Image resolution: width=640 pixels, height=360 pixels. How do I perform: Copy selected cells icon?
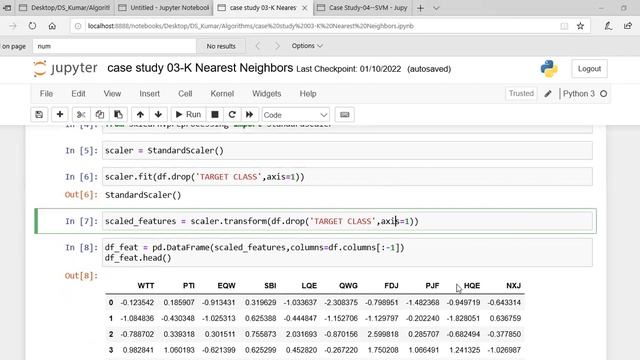pyautogui.click(x=99, y=115)
